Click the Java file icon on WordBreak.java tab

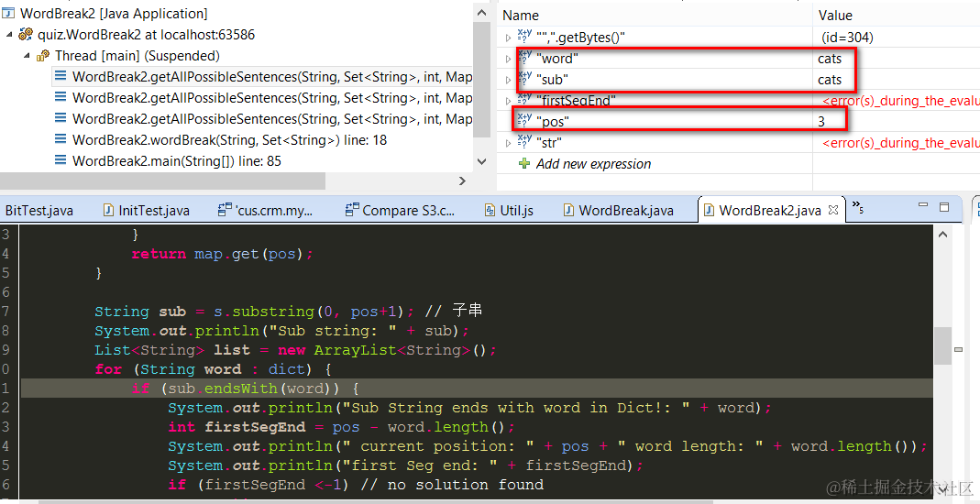(x=568, y=211)
